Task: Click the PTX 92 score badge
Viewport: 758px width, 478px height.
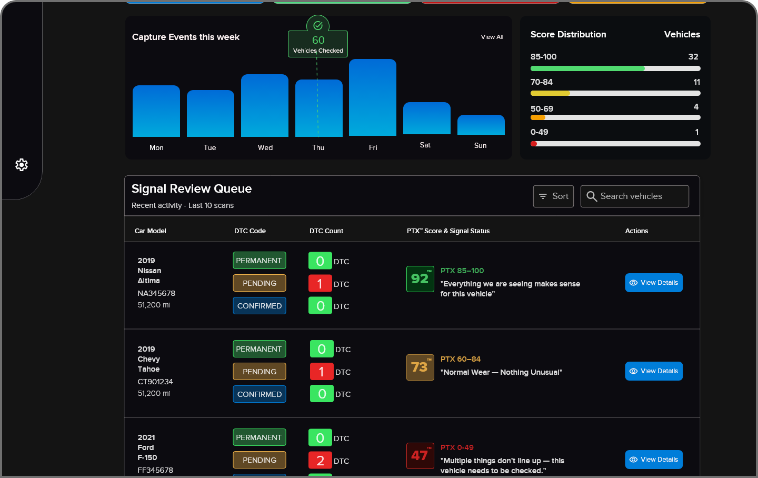Action: coord(420,279)
